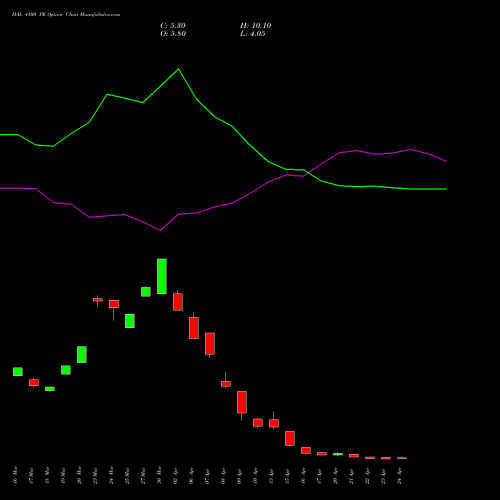Select the red candle on 15 Apr
The height and width of the screenshot is (500, 500).
click(290, 438)
